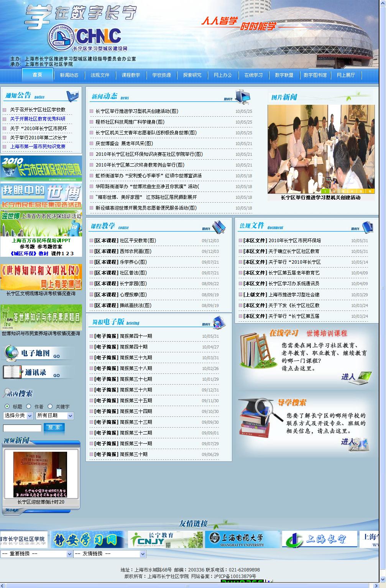This screenshot has height=588, width=386.
Task: Play the 长宁区迎世博倒计时 video thumbnail
Action: tap(40, 475)
